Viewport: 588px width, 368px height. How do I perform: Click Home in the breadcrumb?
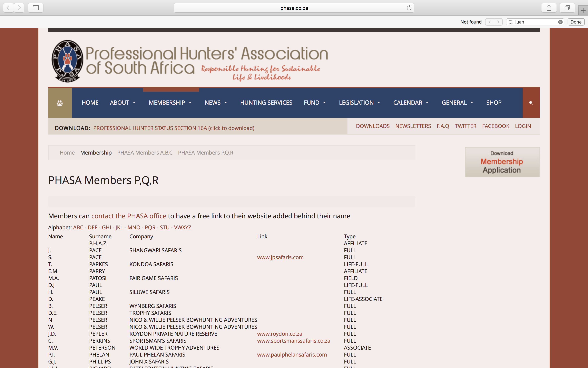point(67,153)
